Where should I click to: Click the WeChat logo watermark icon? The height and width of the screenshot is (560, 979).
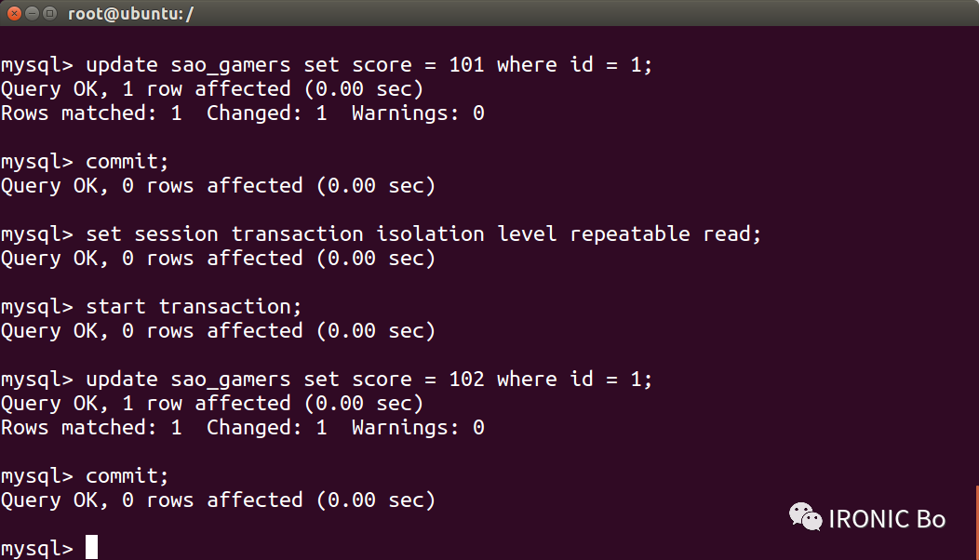point(805,517)
